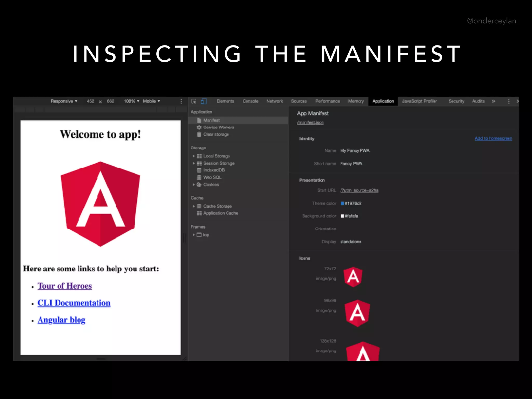This screenshot has height=399, width=532.
Task: Open the device toolbar more-options dots
Action: (181, 101)
